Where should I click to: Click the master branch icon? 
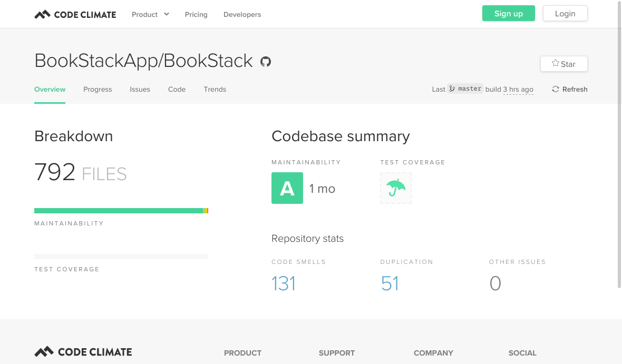[x=452, y=89]
